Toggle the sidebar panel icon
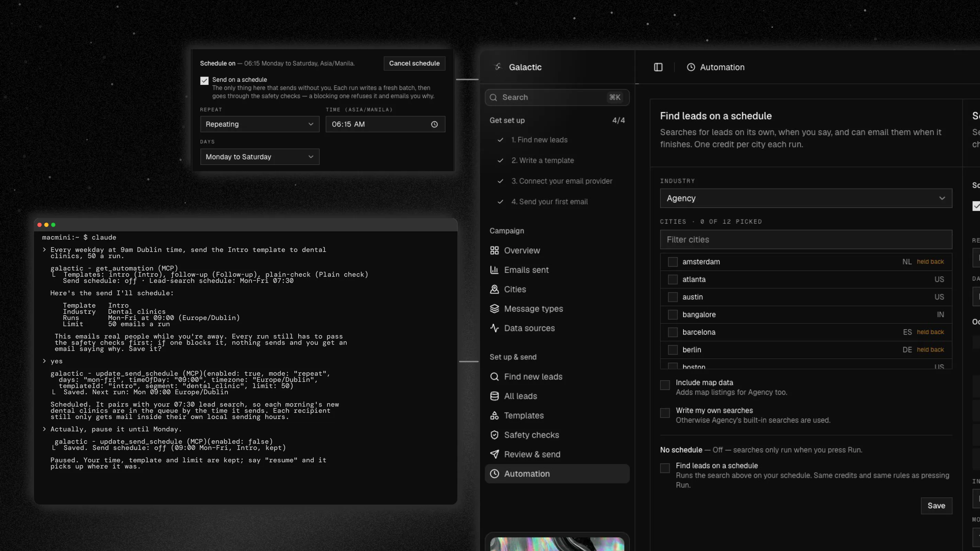The height and width of the screenshot is (551, 980). [x=658, y=67]
